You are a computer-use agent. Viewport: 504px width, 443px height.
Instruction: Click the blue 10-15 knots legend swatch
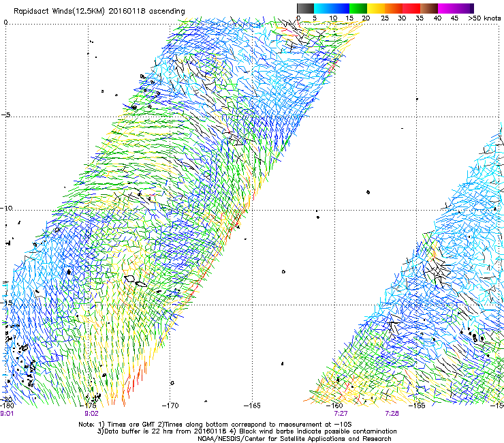point(341,8)
